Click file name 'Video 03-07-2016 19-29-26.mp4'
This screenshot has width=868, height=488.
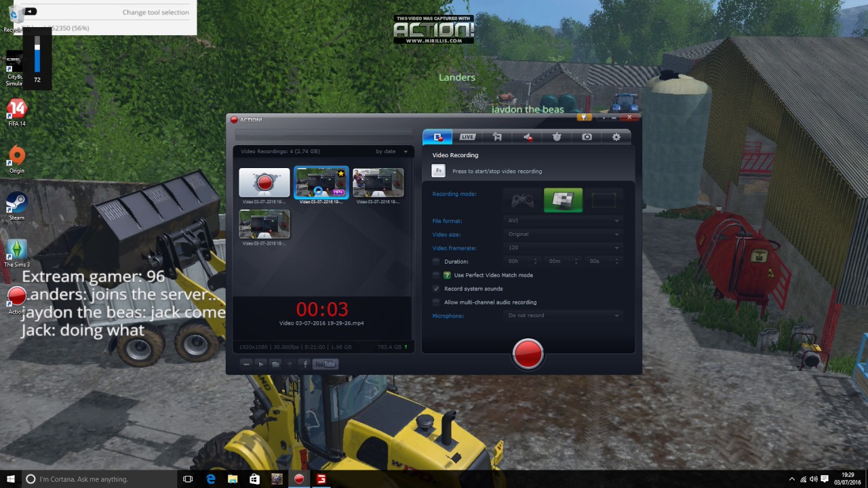321,323
